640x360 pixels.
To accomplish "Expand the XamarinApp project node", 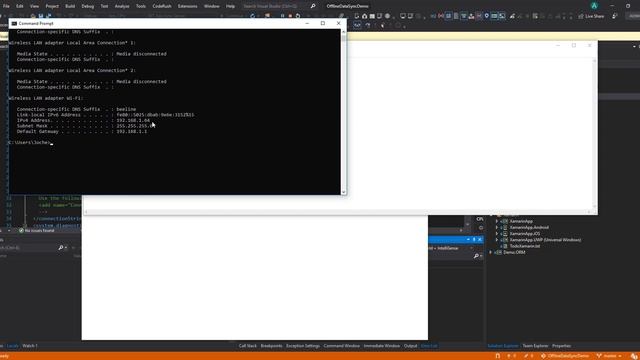I will coord(497,221).
